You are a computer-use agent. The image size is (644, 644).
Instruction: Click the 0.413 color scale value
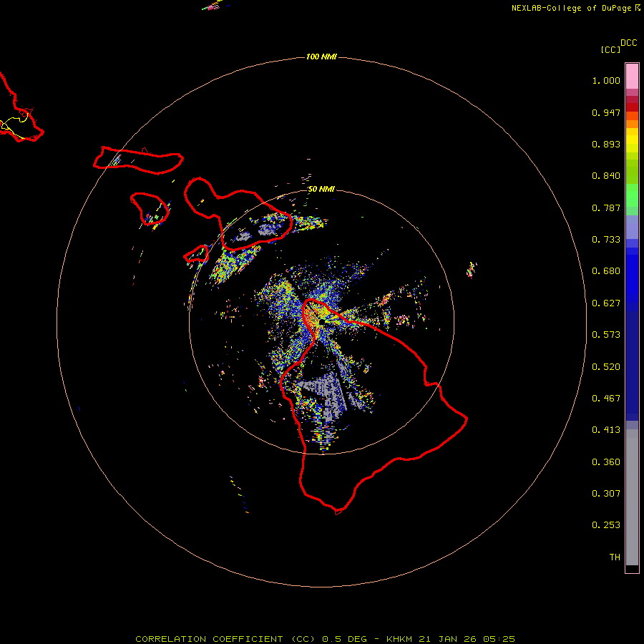click(606, 430)
